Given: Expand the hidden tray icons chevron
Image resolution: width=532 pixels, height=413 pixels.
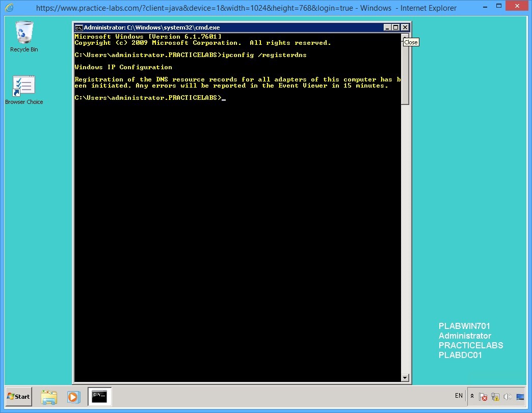Looking at the screenshot, I should point(472,396).
